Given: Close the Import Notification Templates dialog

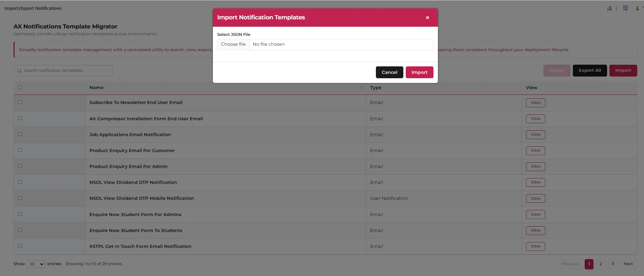Looking at the screenshot, I should pos(427,18).
